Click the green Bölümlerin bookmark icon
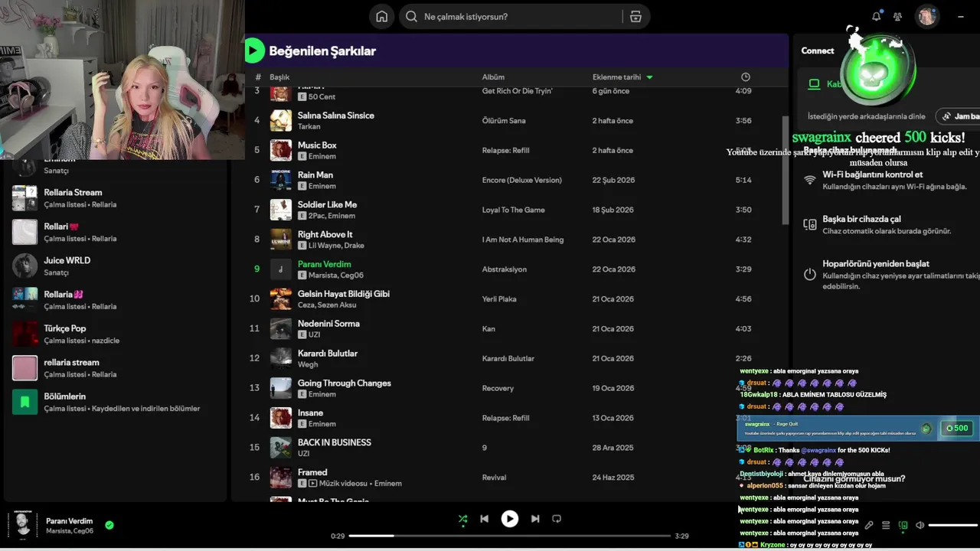The height and width of the screenshot is (551, 980). pos(24,402)
